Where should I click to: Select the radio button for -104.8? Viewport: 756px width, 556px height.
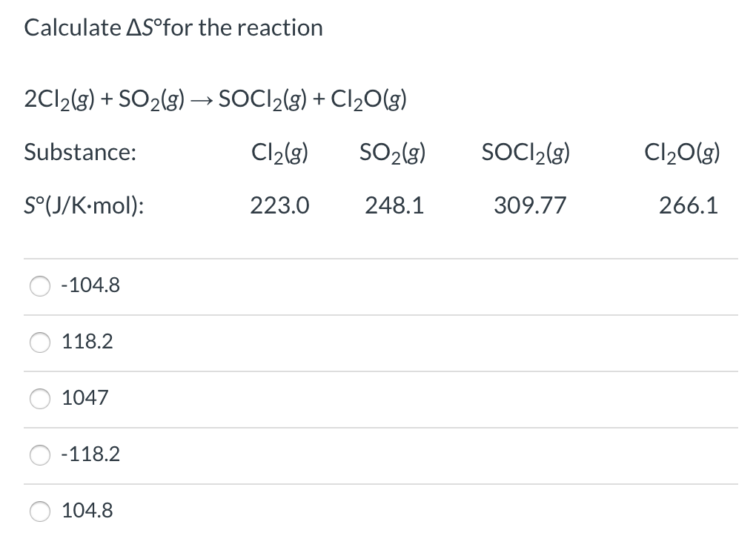(x=40, y=286)
